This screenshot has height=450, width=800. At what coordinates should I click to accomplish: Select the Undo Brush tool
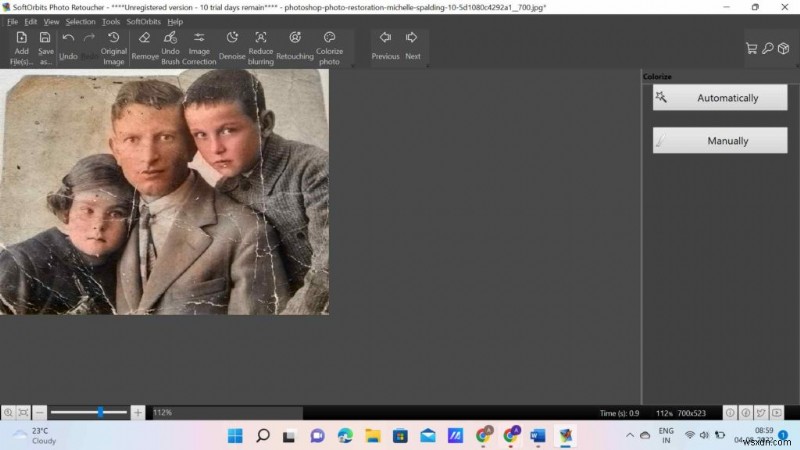170,48
